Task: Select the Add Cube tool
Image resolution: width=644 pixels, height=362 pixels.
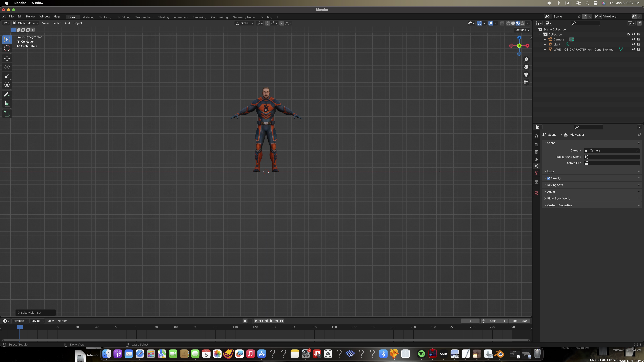Action: (x=7, y=114)
